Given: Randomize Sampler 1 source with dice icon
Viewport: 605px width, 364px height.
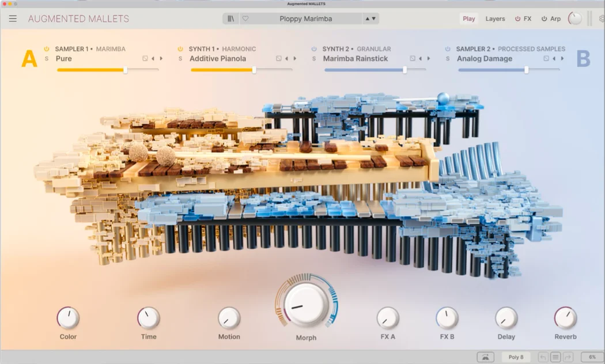Looking at the screenshot, I should (145, 59).
